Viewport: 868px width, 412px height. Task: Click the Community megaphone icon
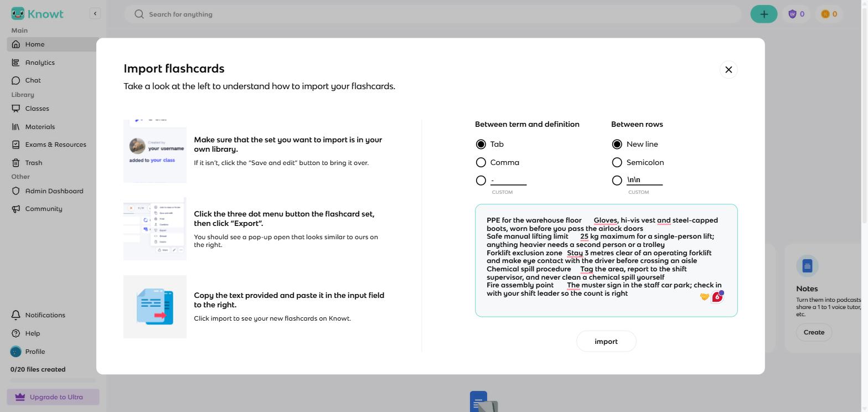(x=16, y=209)
